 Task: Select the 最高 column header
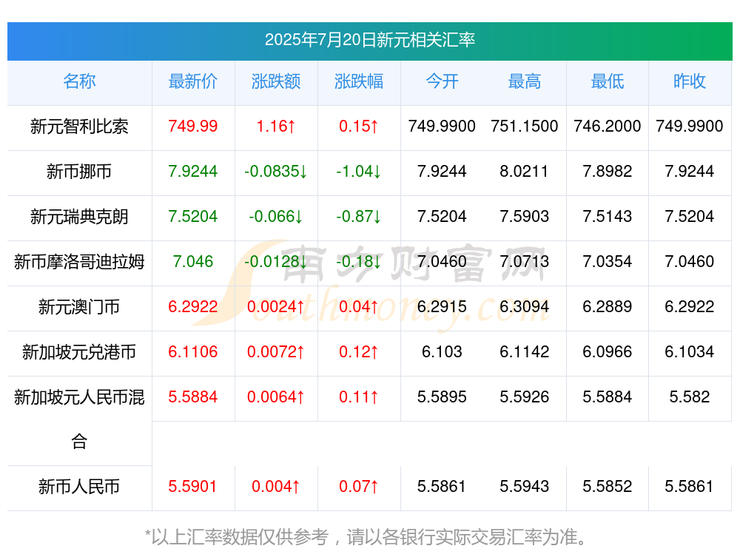coord(525,81)
